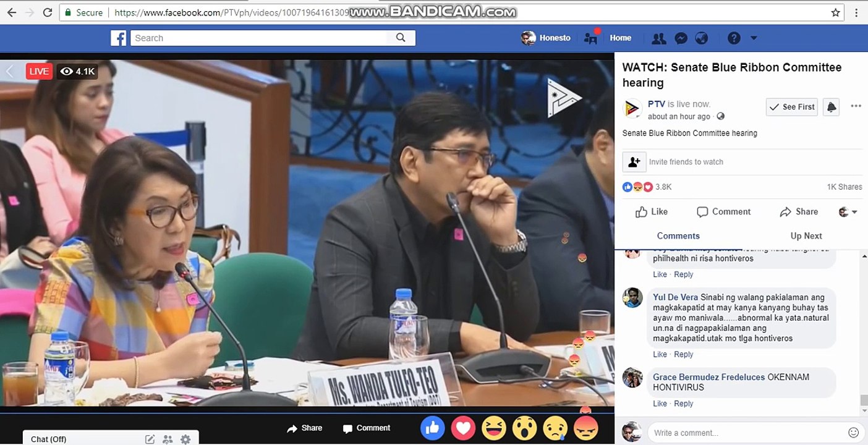
Task: Open the Quick Help question mark icon
Action: [734, 38]
